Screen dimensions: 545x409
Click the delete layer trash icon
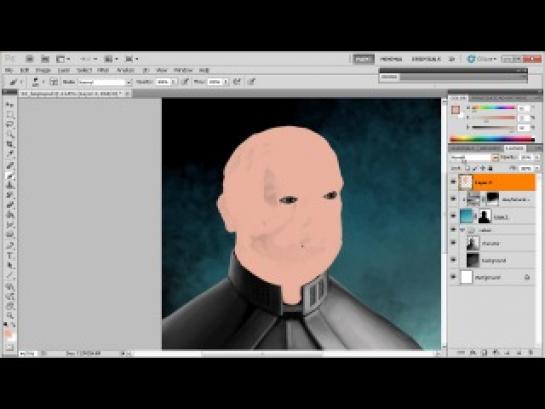pos(531,352)
